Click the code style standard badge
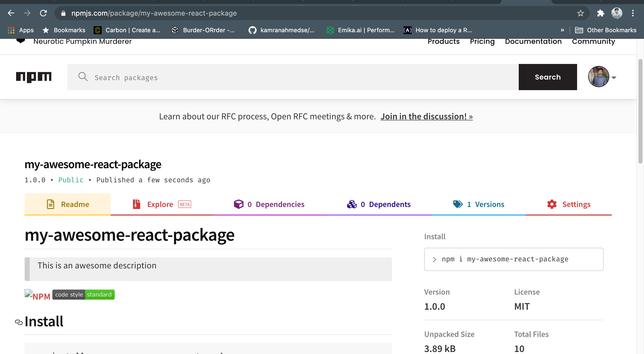Screen dimensions: 644x354 pos(84,295)
